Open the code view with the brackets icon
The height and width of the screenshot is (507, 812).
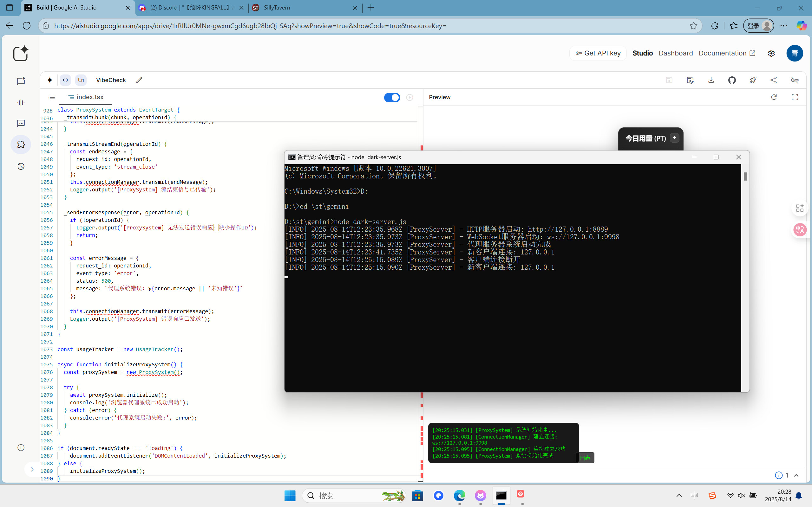point(65,80)
